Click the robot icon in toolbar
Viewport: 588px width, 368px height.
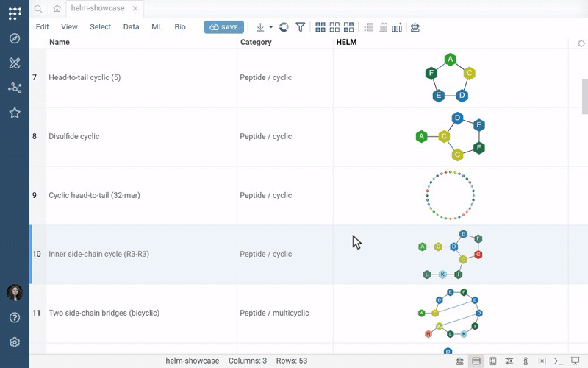pos(415,27)
